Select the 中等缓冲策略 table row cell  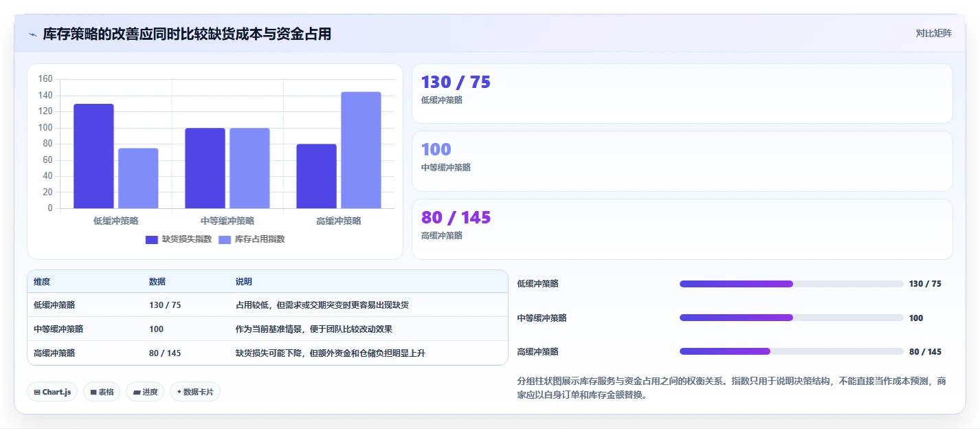tap(58, 329)
